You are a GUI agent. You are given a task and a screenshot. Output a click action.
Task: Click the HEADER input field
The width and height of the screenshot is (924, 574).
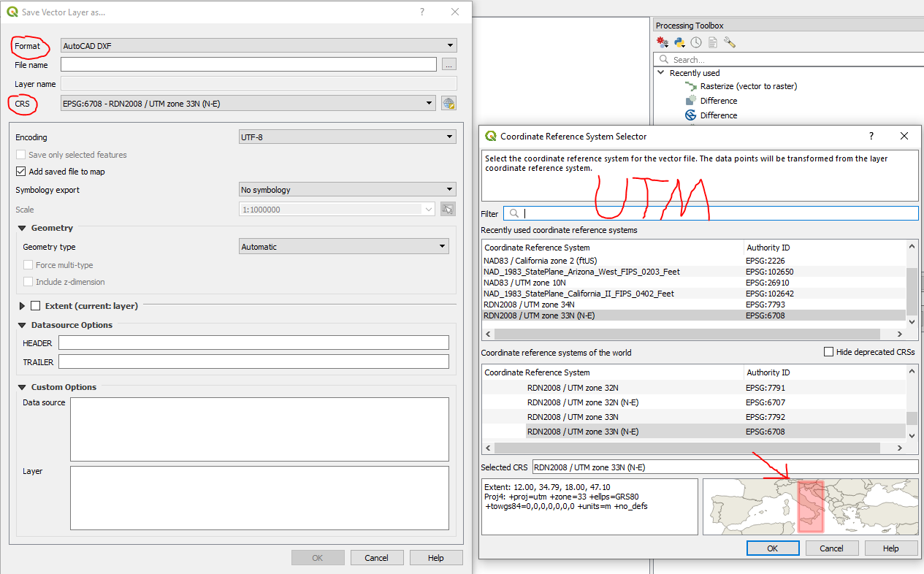(253, 343)
